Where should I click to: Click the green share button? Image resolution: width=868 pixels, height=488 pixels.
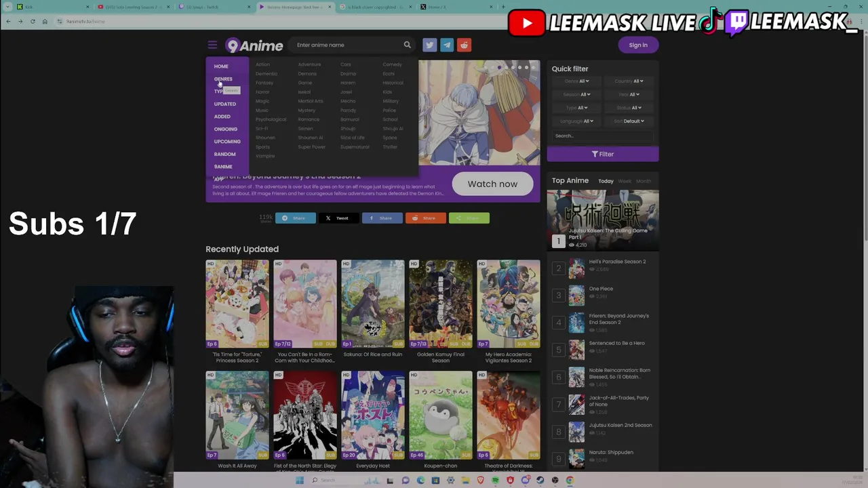click(469, 218)
